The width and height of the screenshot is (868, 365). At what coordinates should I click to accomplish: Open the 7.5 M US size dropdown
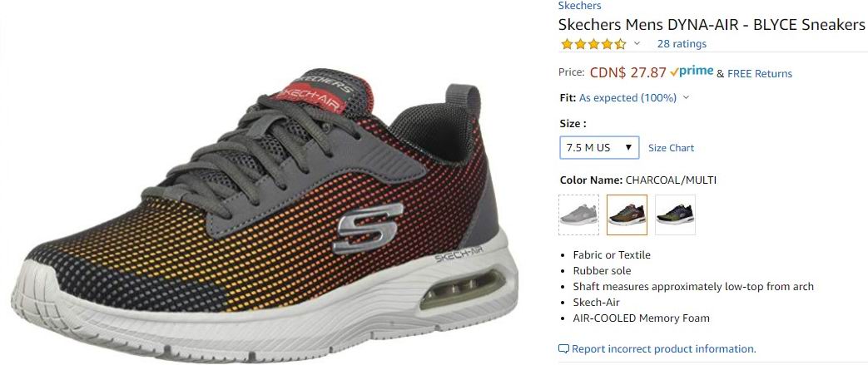pos(599,148)
